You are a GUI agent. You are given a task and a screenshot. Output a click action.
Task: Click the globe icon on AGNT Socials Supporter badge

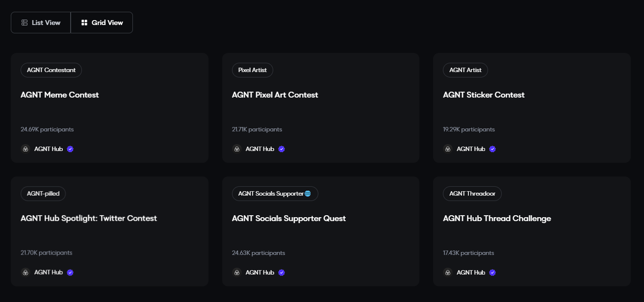[308, 194]
